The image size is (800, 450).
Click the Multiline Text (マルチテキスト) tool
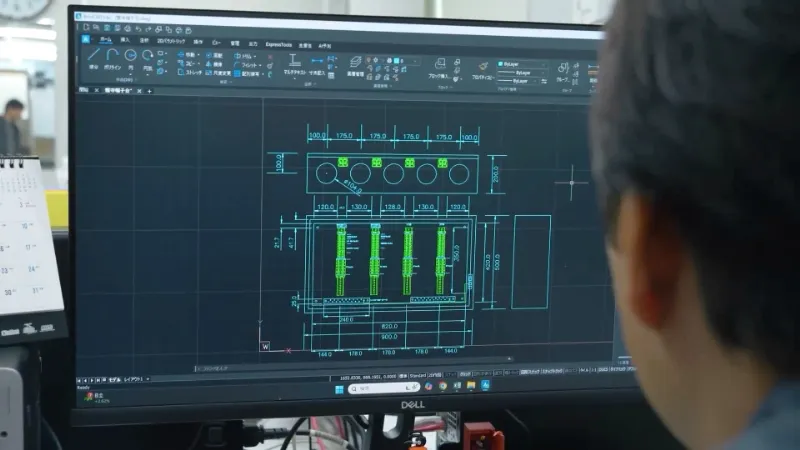click(293, 62)
